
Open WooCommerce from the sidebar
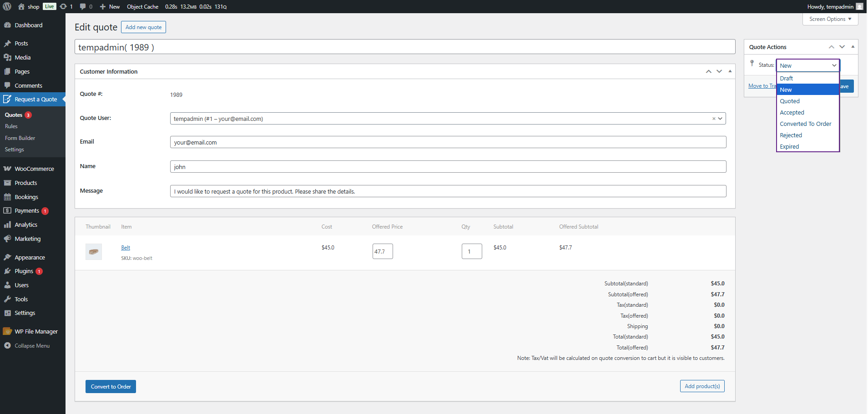click(34, 169)
